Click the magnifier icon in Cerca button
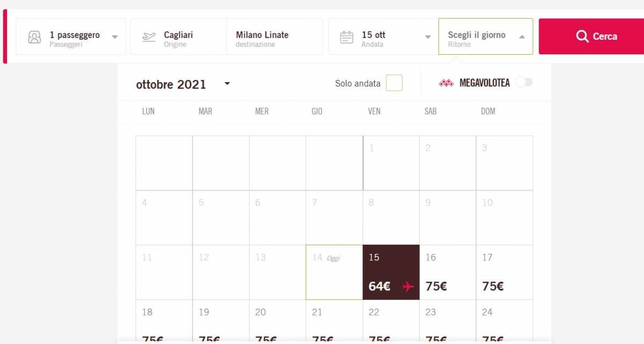Image resolution: width=644 pixels, height=344 pixels. tap(582, 36)
